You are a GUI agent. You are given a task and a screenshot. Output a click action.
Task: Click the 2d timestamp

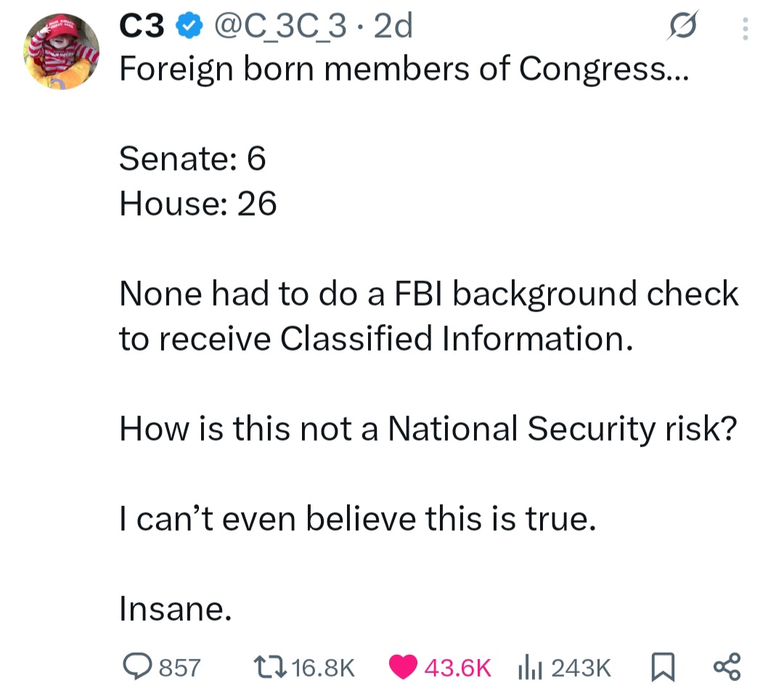pos(392,28)
